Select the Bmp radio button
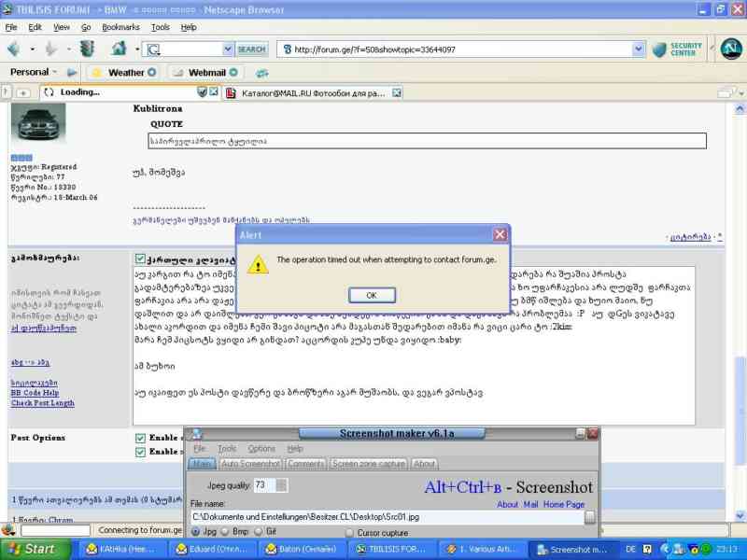747x560 pixels. (x=225, y=531)
